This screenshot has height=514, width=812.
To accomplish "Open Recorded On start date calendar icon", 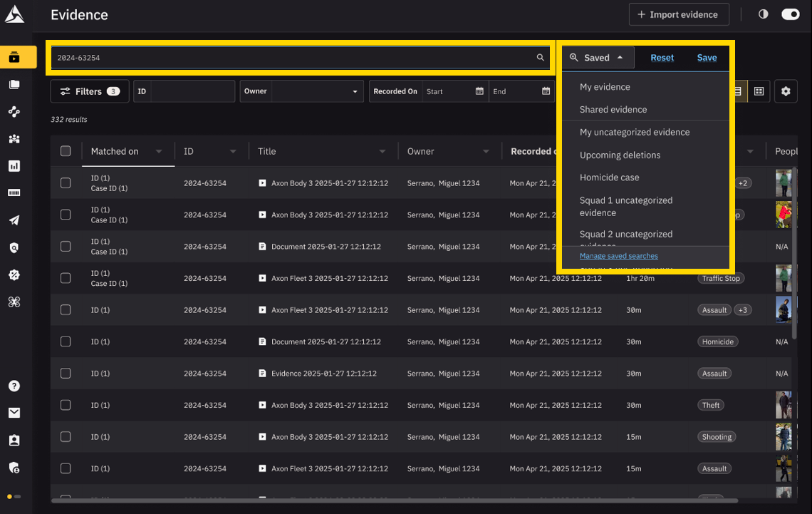I will [479, 91].
